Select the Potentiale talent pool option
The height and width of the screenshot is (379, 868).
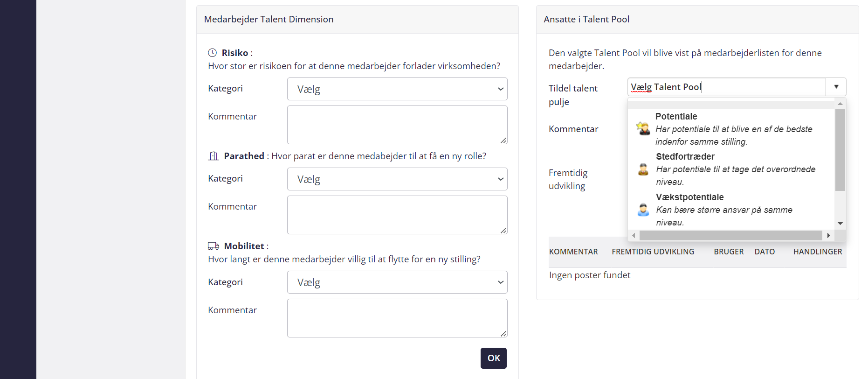pyautogui.click(x=731, y=129)
